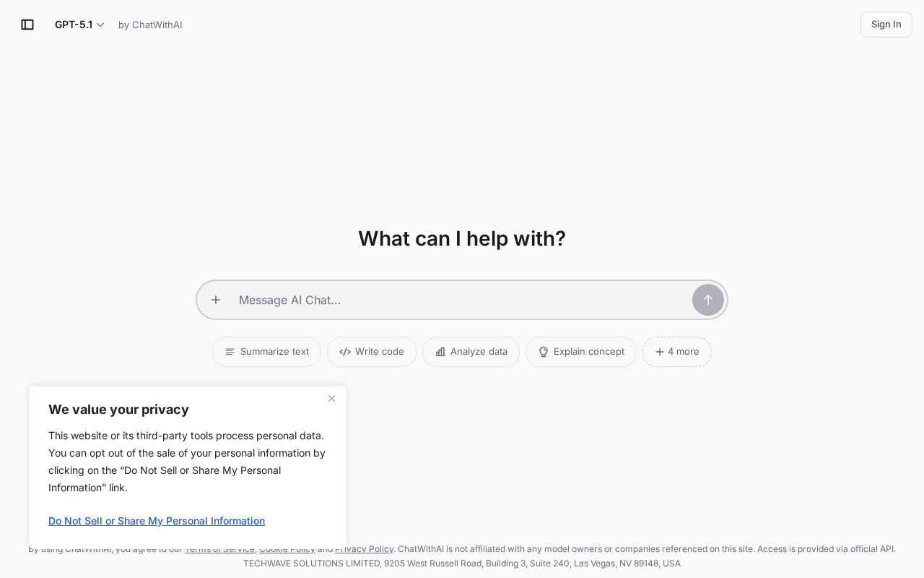This screenshot has width=924, height=578.
Task: Click the bar chart icon
Action: tap(440, 352)
